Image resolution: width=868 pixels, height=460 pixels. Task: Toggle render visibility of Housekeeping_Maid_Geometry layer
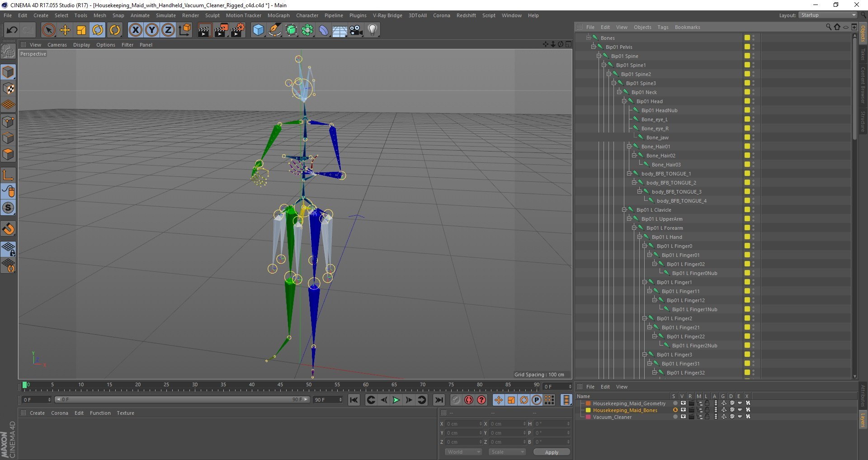coord(691,403)
